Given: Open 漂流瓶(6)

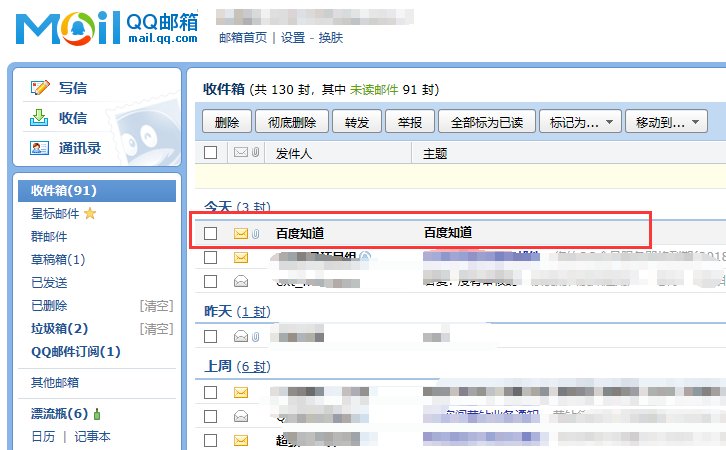Looking at the screenshot, I should pos(59,413).
